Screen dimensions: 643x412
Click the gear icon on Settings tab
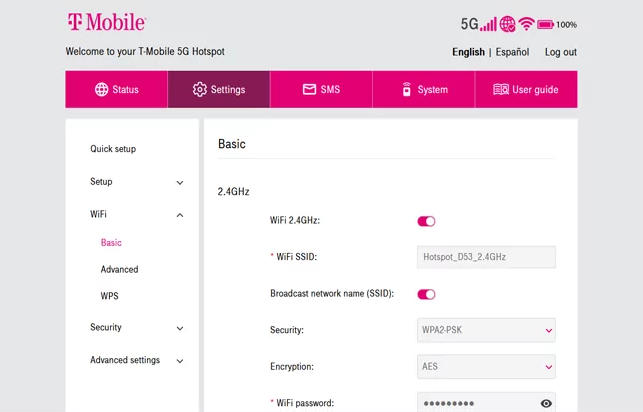[x=200, y=89]
